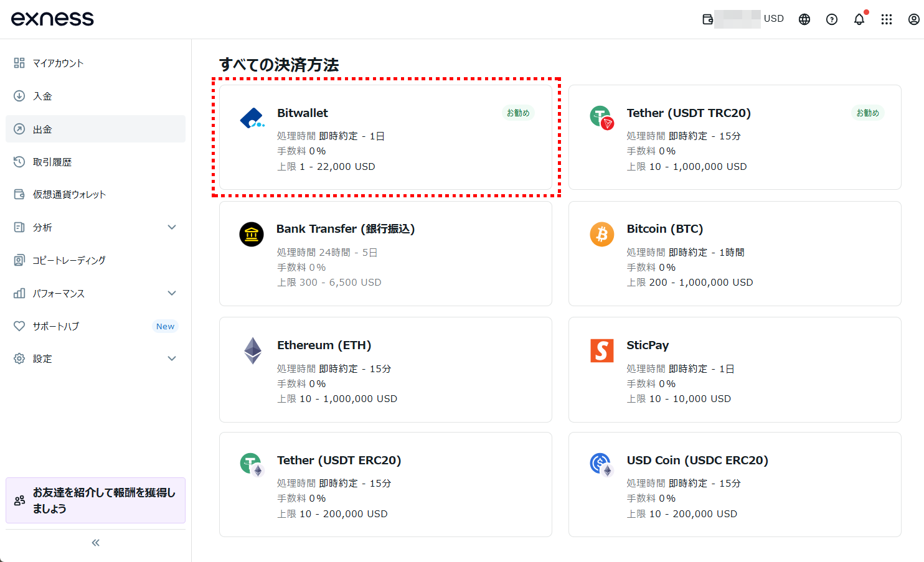
Task: Click the Bitcoin orange logo icon
Action: coord(602,234)
